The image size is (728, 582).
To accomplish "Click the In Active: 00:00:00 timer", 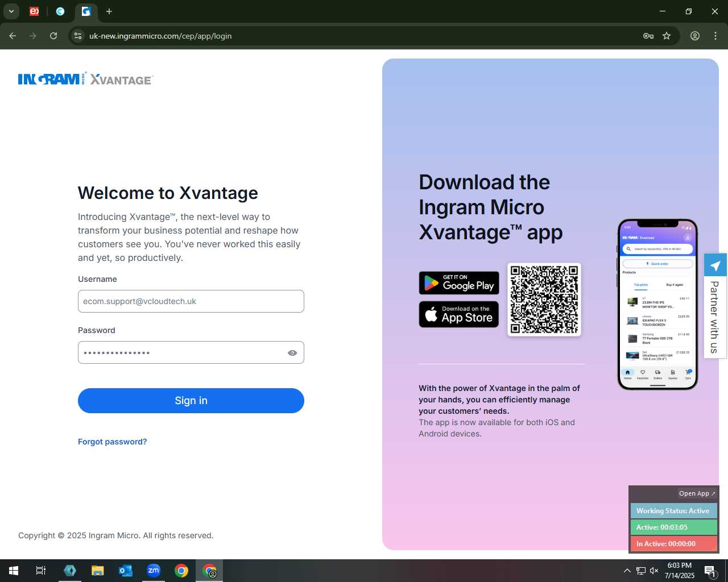I will [673, 544].
